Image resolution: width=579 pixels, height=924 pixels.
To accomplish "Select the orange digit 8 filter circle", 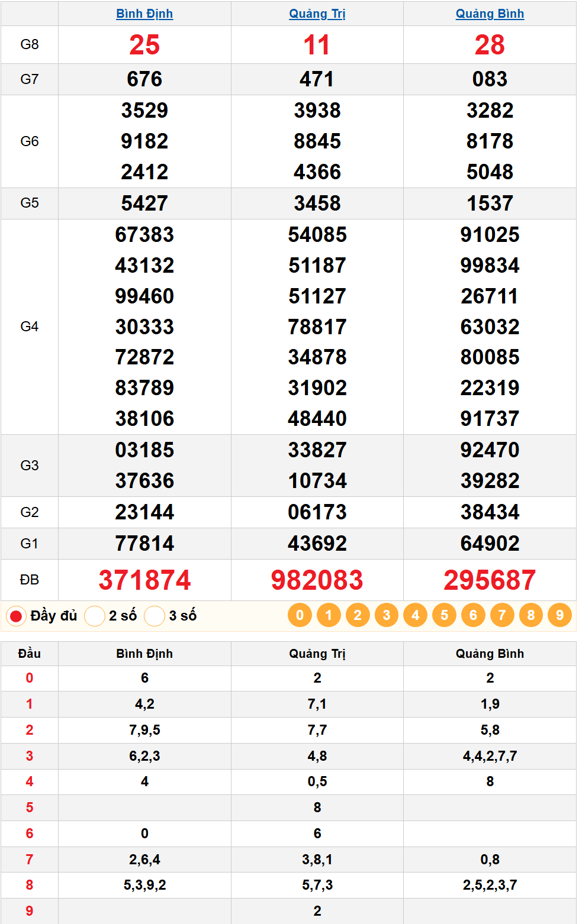I will tap(531, 615).
